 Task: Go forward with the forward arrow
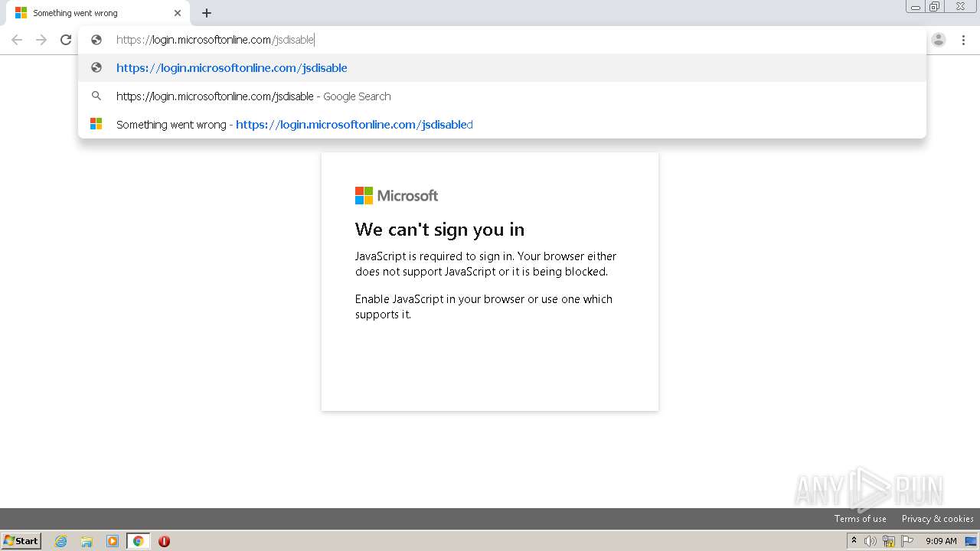coord(41,40)
